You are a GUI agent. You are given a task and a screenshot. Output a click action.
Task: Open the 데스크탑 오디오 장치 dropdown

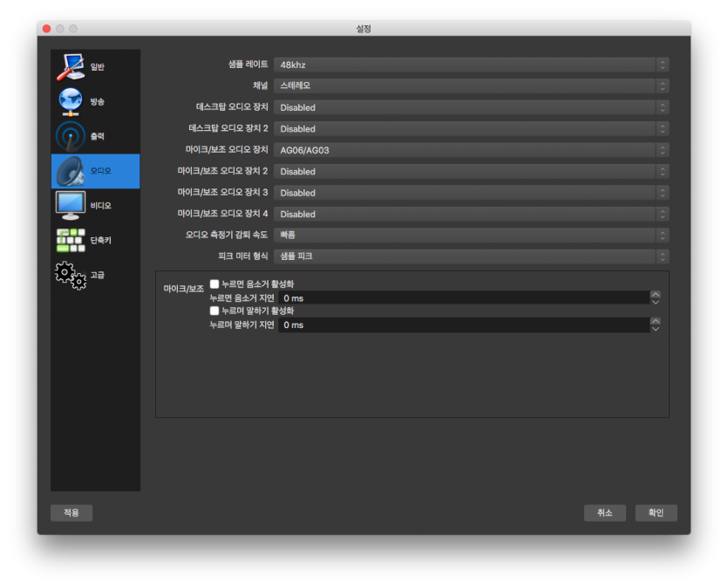(472, 107)
